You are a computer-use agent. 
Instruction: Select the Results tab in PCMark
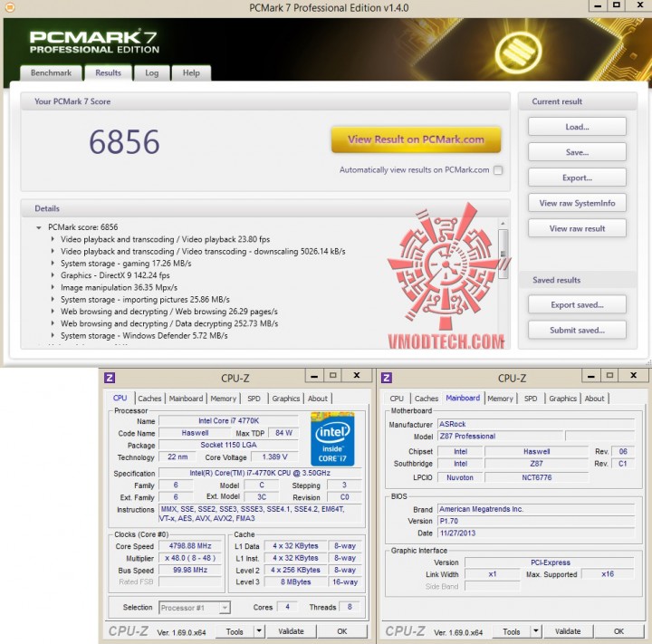click(108, 72)
